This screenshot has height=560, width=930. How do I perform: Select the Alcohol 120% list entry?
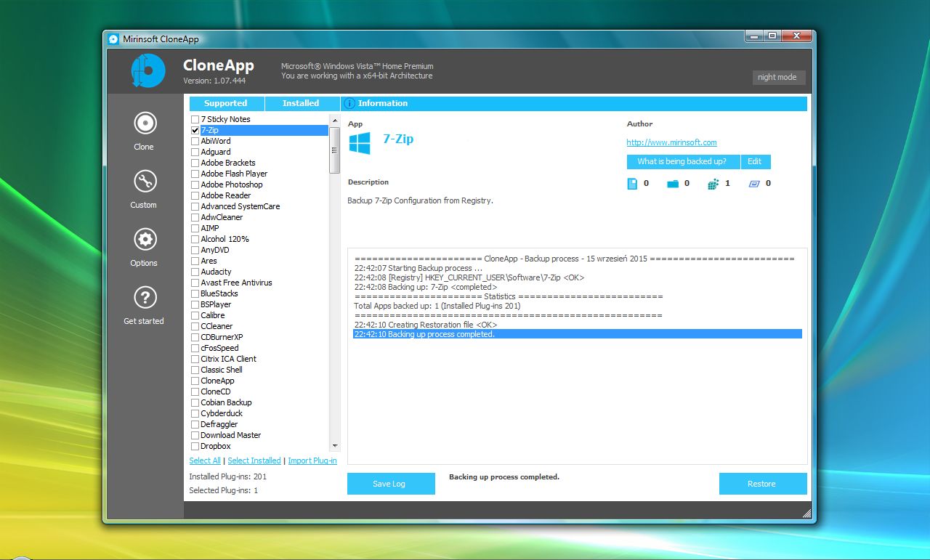(x=225, y=240)
